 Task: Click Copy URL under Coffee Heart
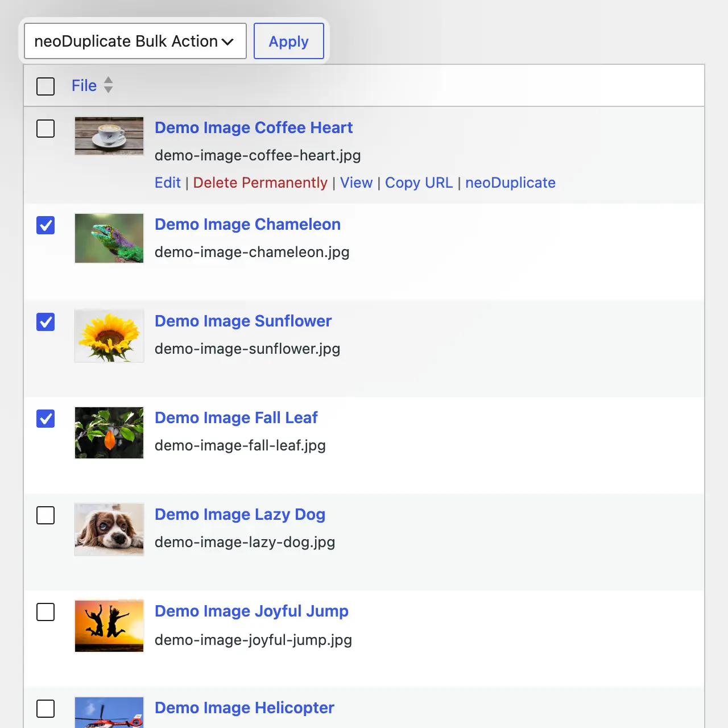(419, 183)
